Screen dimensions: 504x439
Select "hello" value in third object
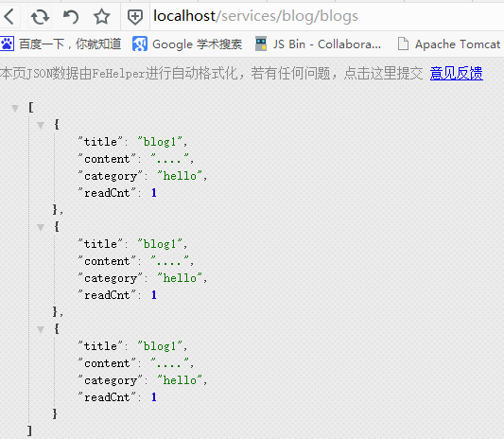[180, 380]
